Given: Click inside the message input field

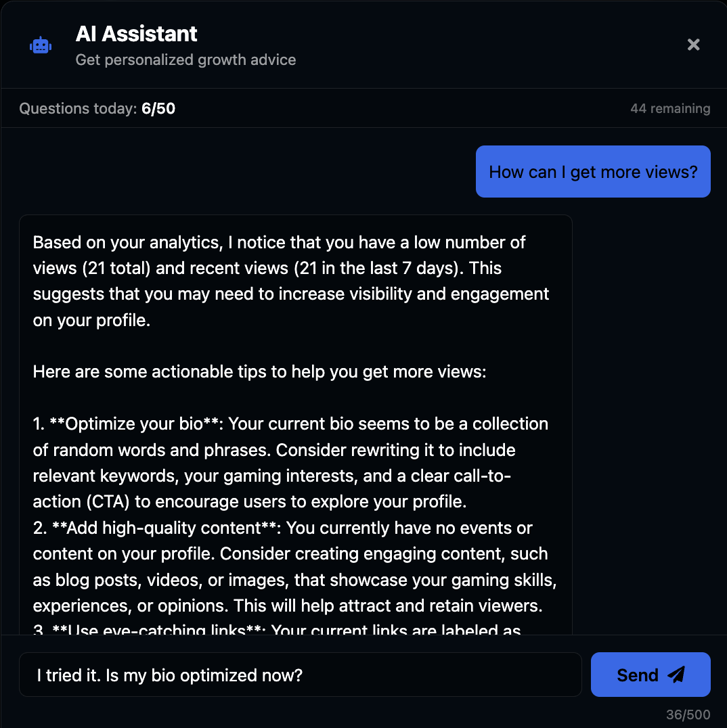Looking at the screenshot, I should click(301, 675).
